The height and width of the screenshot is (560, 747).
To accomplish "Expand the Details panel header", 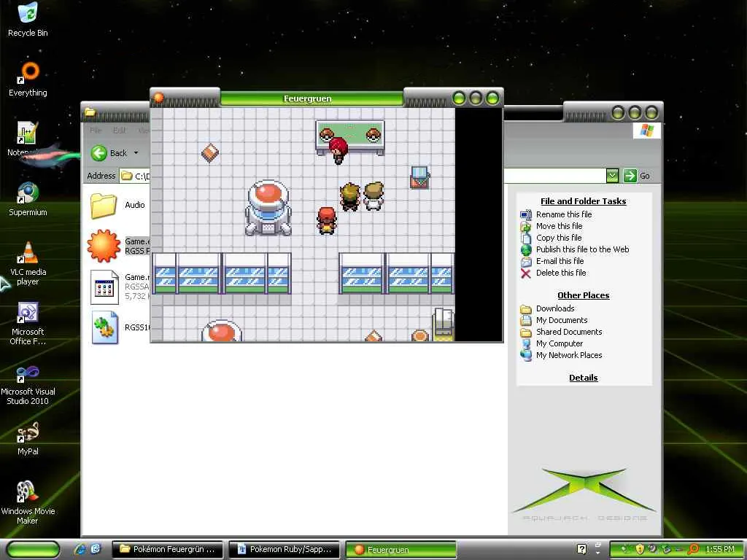I will [583, 378].
